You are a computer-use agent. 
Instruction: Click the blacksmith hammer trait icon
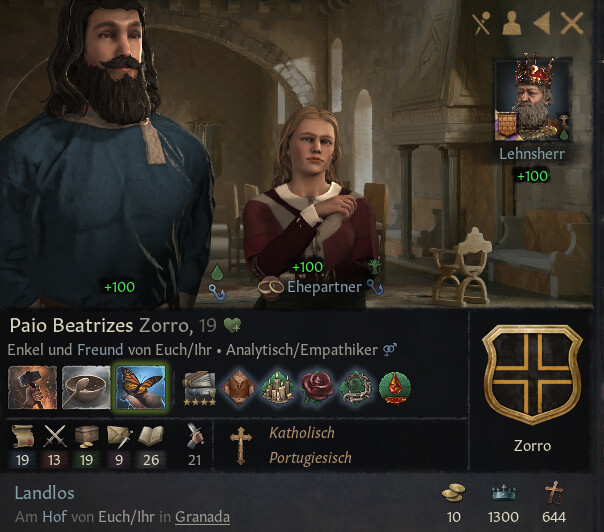[32, 388]
